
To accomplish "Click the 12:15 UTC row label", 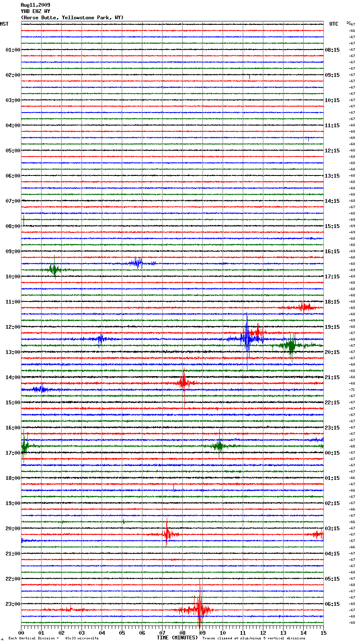I will 332,151.
